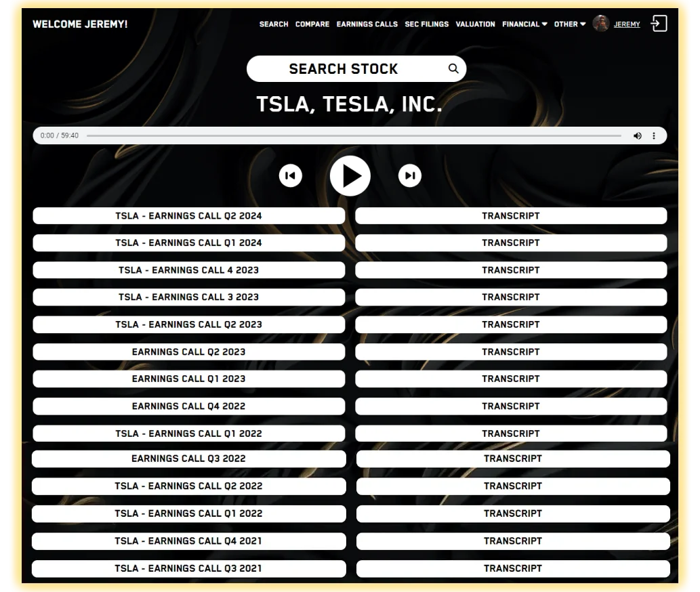Image resolution: width=700 pixels, height=592 pixels.
Task: Open audio player more options menu
Action: [x=654, y=135]
